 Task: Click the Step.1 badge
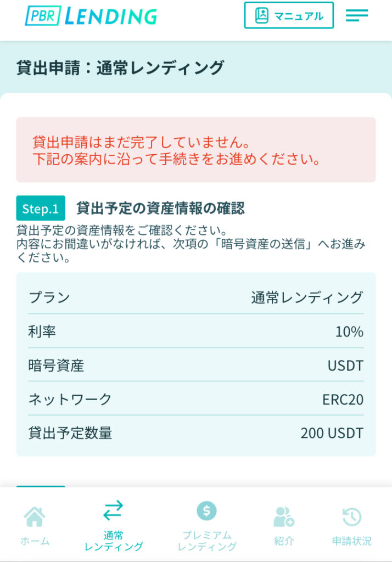click(x=41, y=209)
